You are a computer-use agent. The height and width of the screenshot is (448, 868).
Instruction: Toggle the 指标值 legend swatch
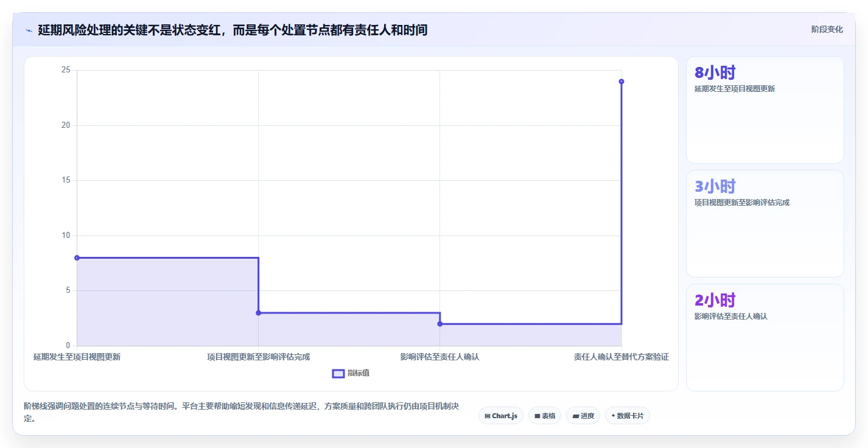click(338, 373)
